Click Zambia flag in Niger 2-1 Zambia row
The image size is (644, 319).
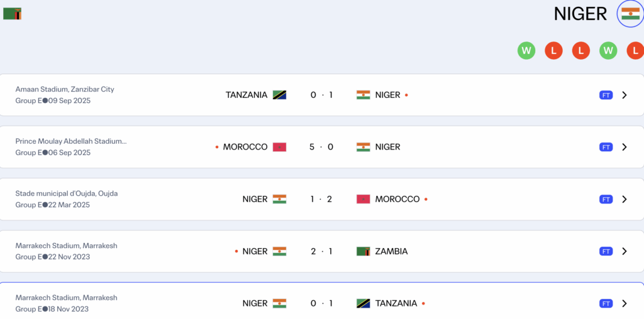coord(363,251)
